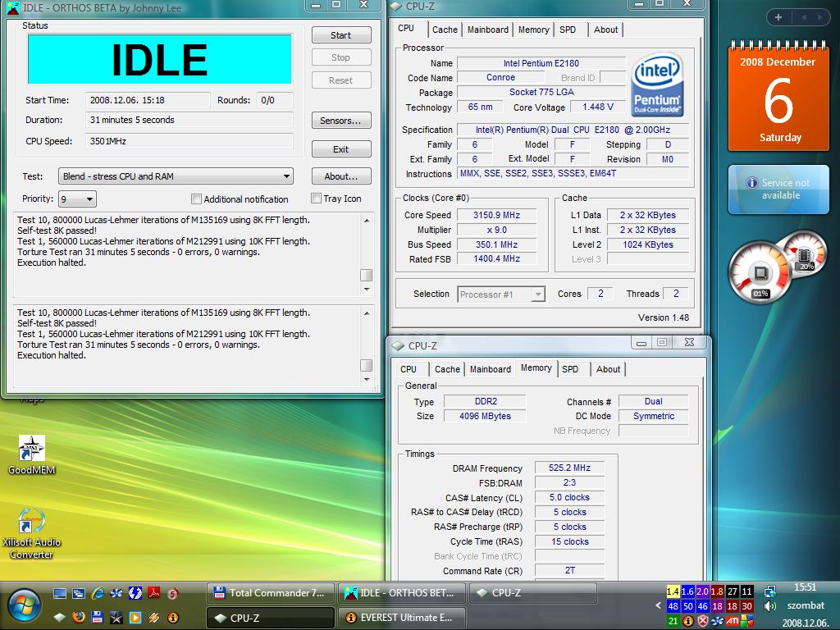
Task: Click the red security shield tray icon
Action: coord(703,621)
